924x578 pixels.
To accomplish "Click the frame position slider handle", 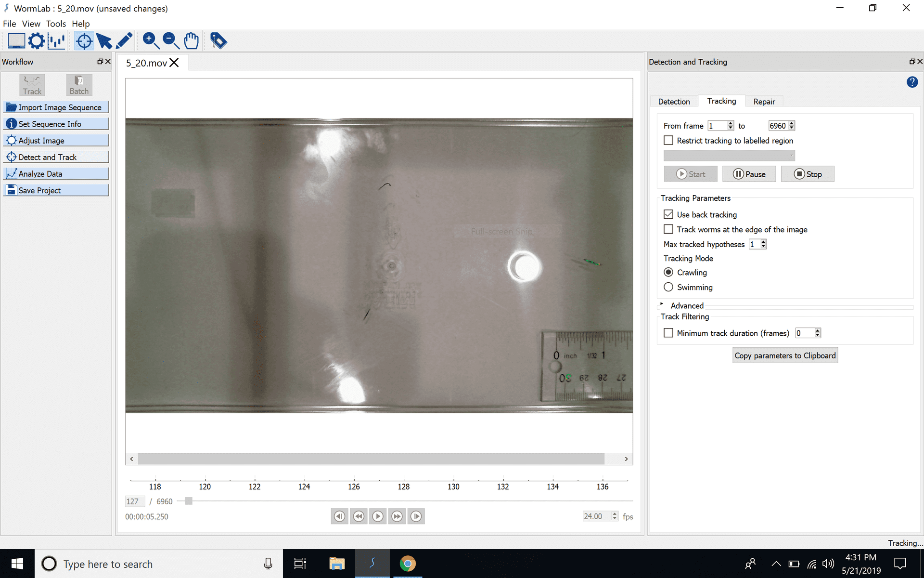I will 189,501.
